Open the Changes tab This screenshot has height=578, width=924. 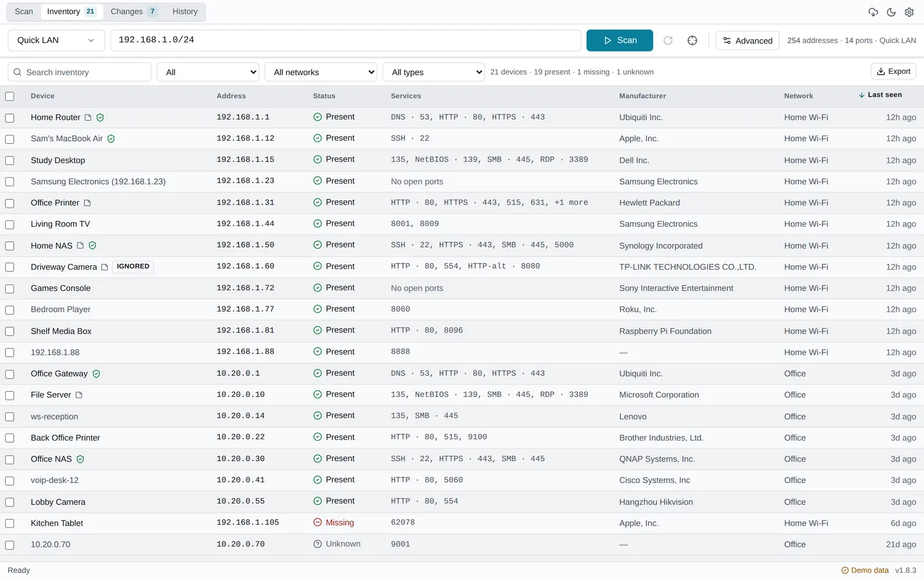(x=134, y=12)
